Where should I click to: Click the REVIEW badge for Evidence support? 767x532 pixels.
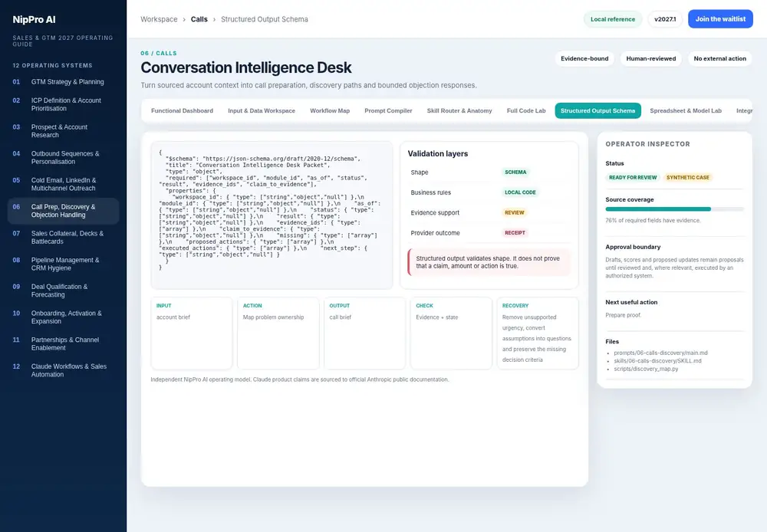pyautogui.click(x=514, y=212)
